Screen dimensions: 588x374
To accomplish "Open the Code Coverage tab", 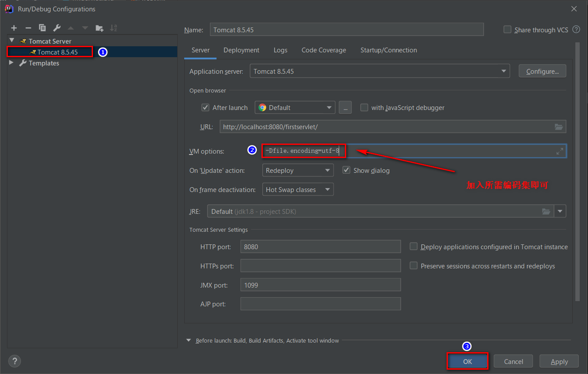I will (x=324, y=50).
